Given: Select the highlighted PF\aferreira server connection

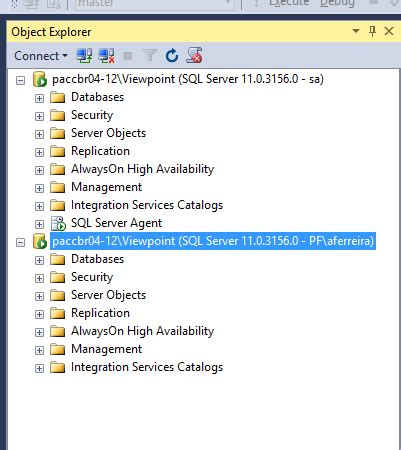Looking at the screenshot, I should tap(213, 241).
